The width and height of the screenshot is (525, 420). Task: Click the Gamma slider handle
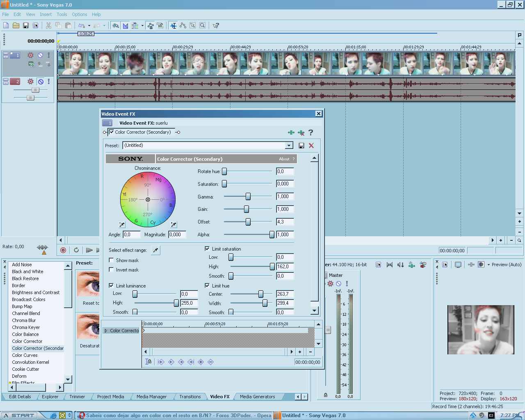pyautogui.click(x=248, y=196)
